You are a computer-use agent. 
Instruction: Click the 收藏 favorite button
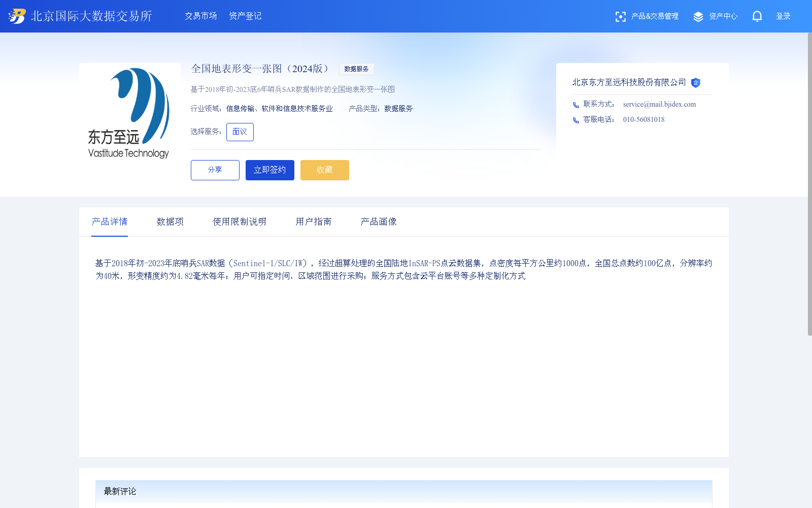(325, 170)
